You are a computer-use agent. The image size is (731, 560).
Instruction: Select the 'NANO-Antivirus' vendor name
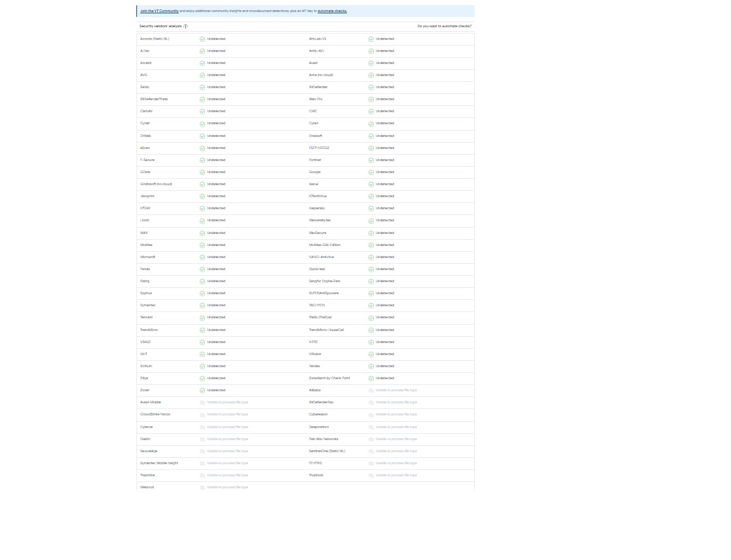click(x=321, y=257)
